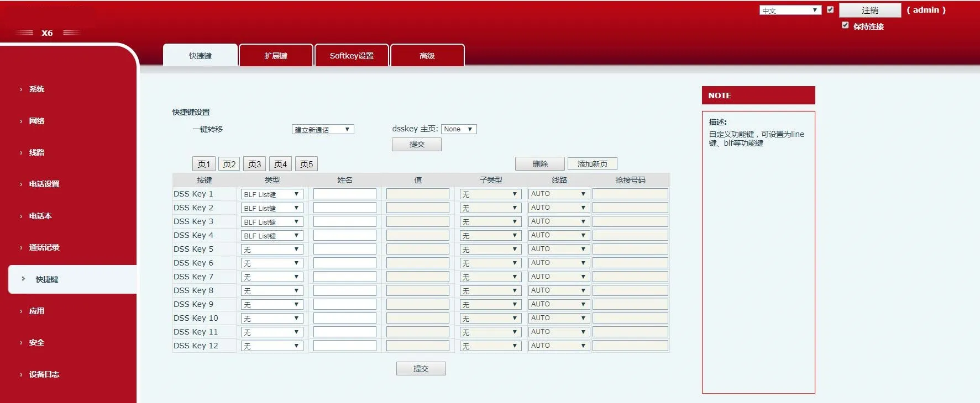
Task: Open the 中文 language dropdown
Action: [790, 10]
